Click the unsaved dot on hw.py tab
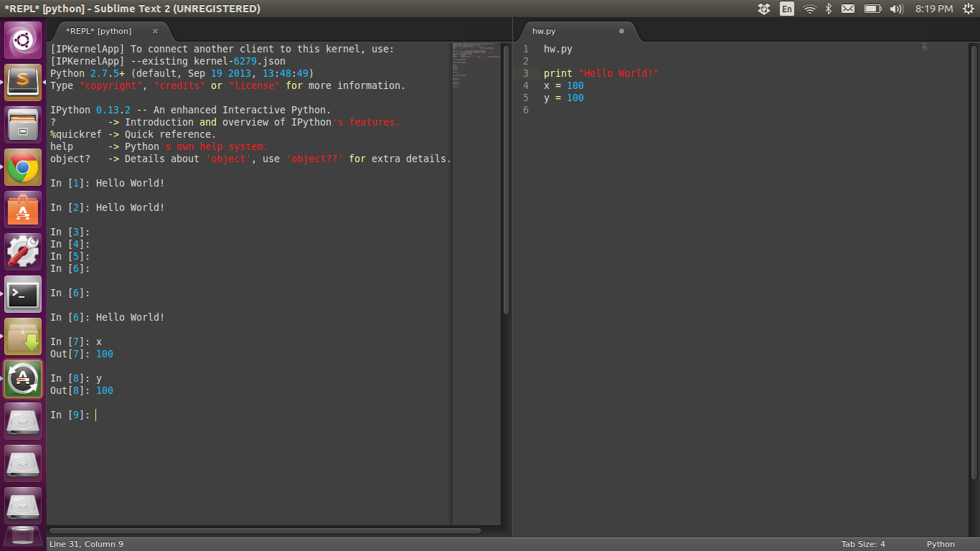The height and width of the screenshot is (551, 980). 621,31
